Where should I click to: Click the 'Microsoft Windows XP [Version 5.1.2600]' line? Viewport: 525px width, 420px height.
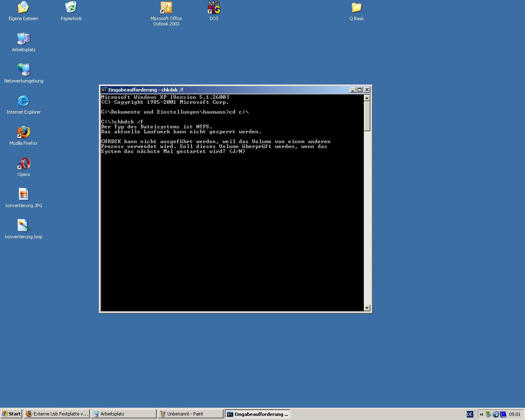pyautogui.click(x=165, y=97)
